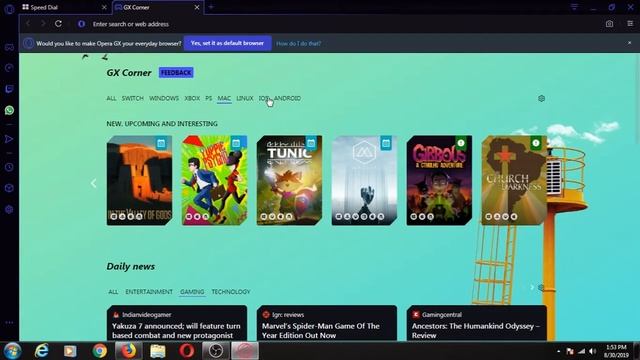Select the GX Corner tab
640x360 pixels.
tap(158, 7)
